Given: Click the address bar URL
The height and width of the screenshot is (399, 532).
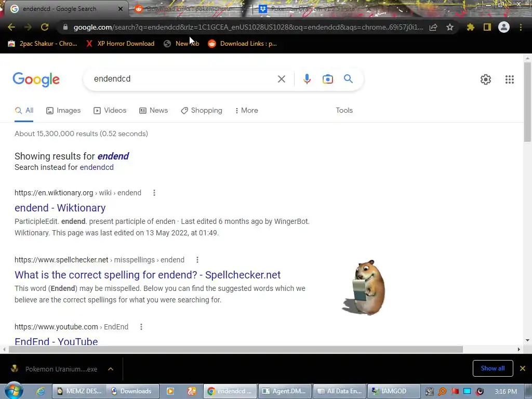Looking at the screenshot, I should (x=248, y=27).
